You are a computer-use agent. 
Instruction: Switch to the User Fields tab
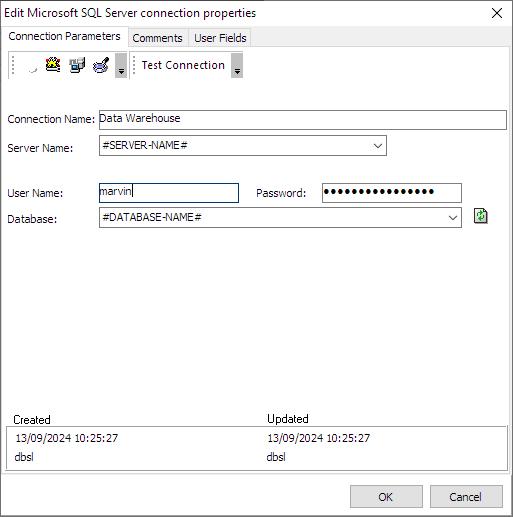220,38
